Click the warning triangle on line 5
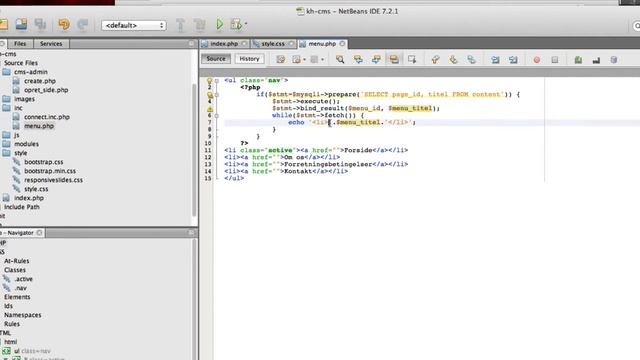The width and height of the screenshot is (640, 360). (209, 109)
